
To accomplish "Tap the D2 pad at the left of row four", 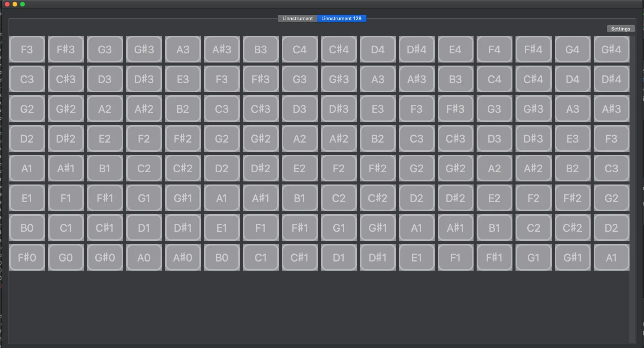I will coord(27,138).
